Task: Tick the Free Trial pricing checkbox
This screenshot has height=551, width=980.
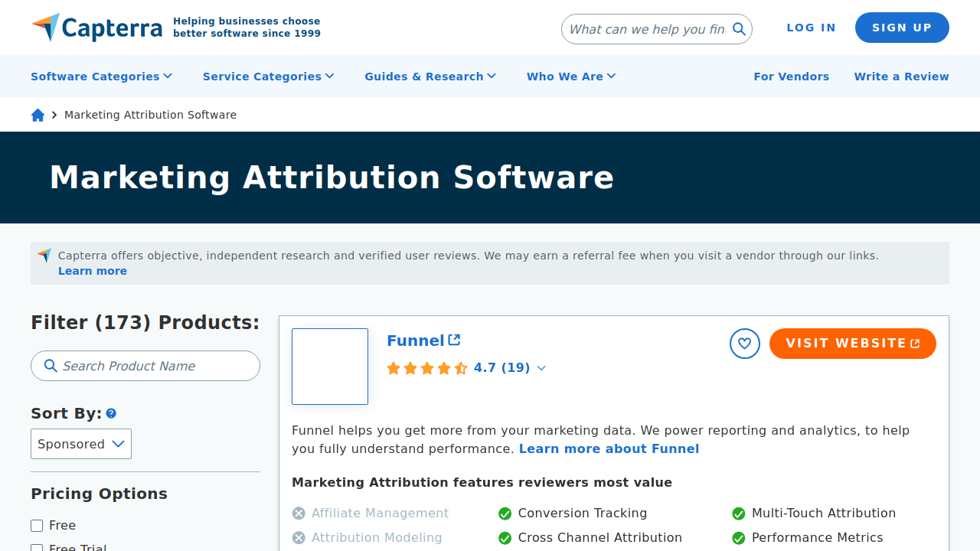Action: (x=37, y=548)
